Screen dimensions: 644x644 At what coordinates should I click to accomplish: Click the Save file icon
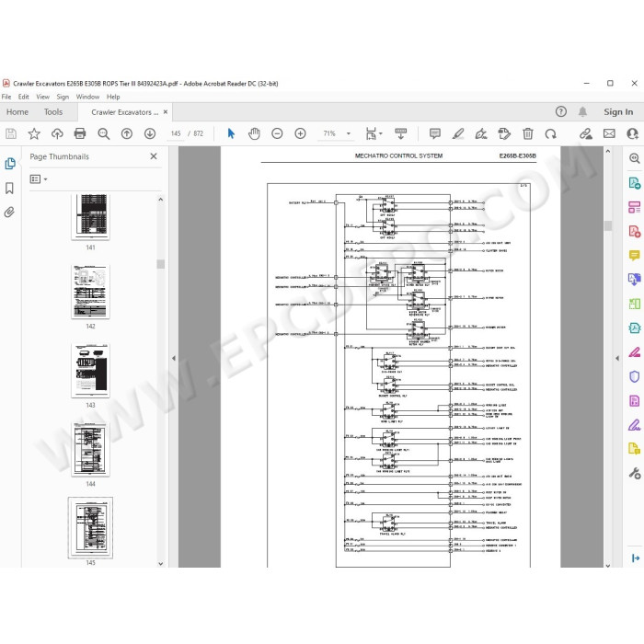pyautogui.click(x=11, y=133)
